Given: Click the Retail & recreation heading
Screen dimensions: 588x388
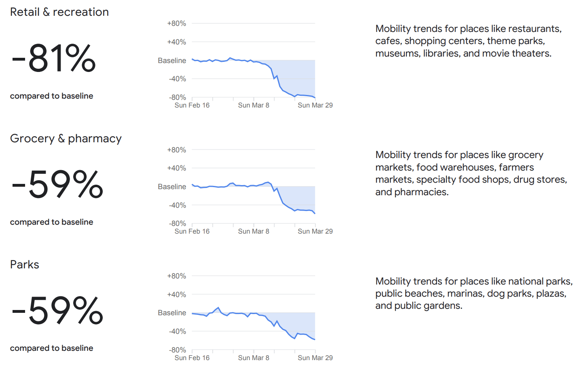Looking at the screenshot, I should pos(59,12).
